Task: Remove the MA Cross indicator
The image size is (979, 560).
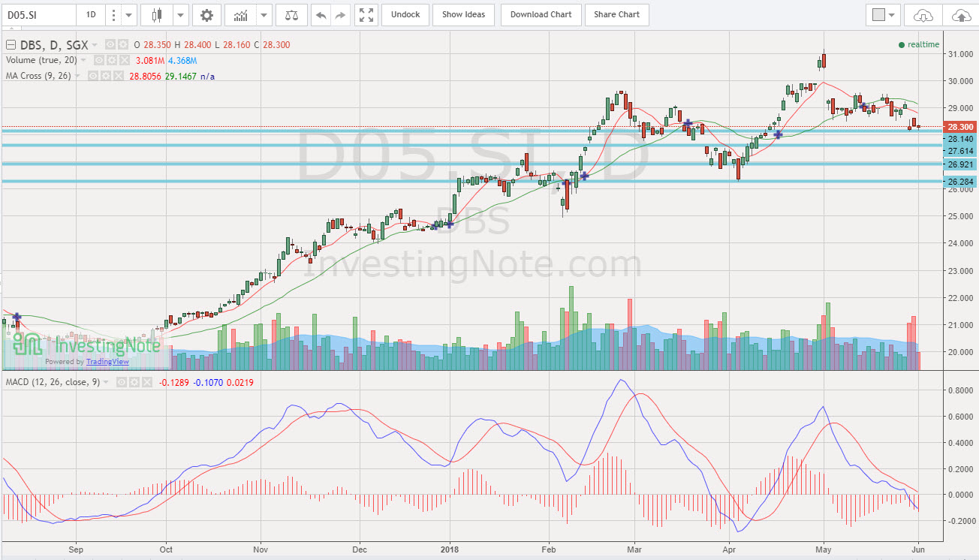Action: click(x=118, y=76)
